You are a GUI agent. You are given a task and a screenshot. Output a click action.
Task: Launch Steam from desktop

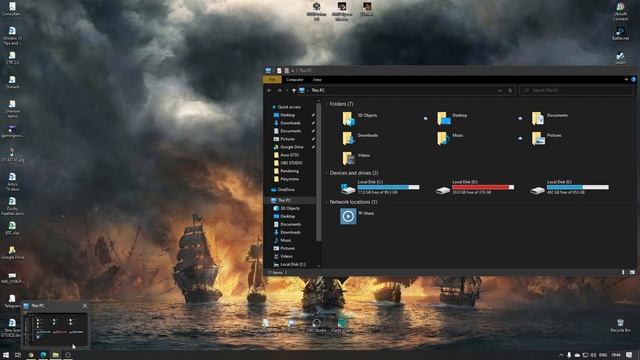(620, 58)
